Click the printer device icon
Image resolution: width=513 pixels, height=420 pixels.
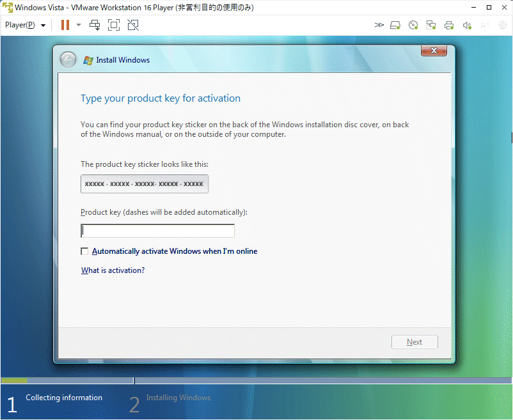click(449, 25)
